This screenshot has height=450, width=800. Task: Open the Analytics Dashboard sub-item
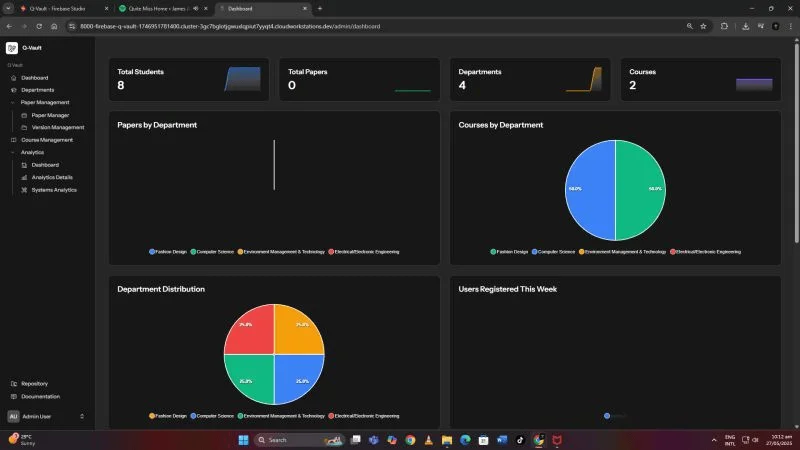[x=45, y=165]
